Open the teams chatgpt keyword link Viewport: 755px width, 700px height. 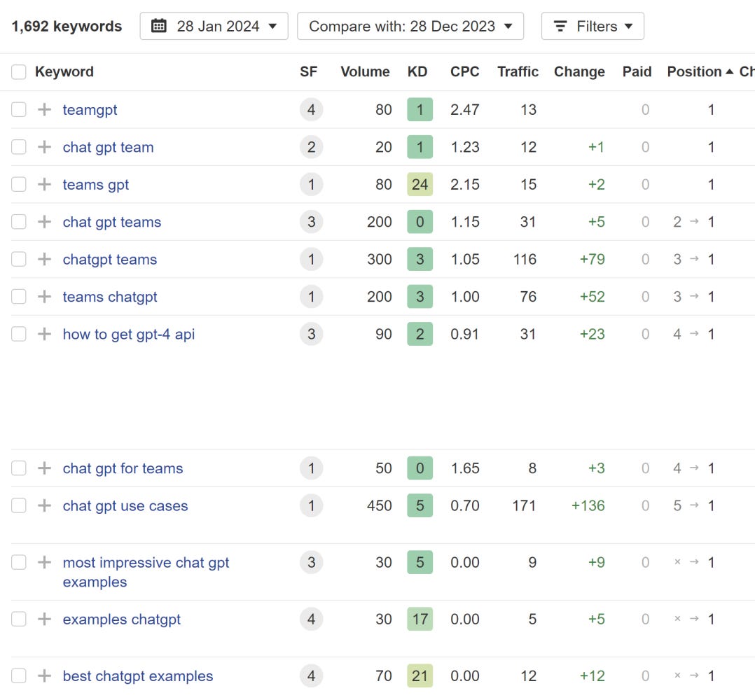(110, 297)
